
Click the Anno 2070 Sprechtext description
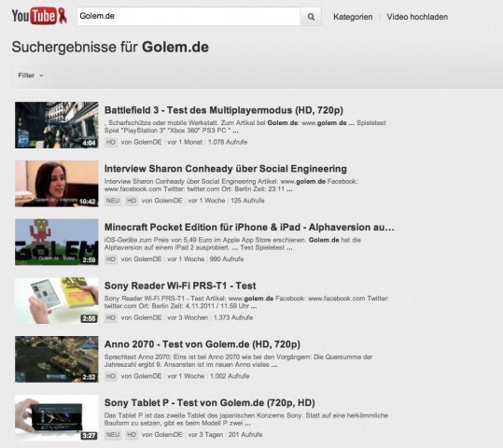[238, 360]
